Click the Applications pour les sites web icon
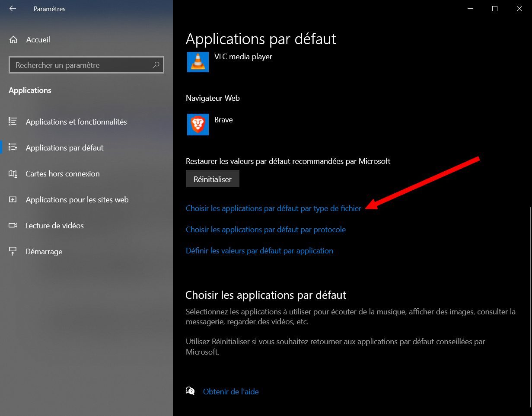 pyautogui.click(x=13, y=199)
